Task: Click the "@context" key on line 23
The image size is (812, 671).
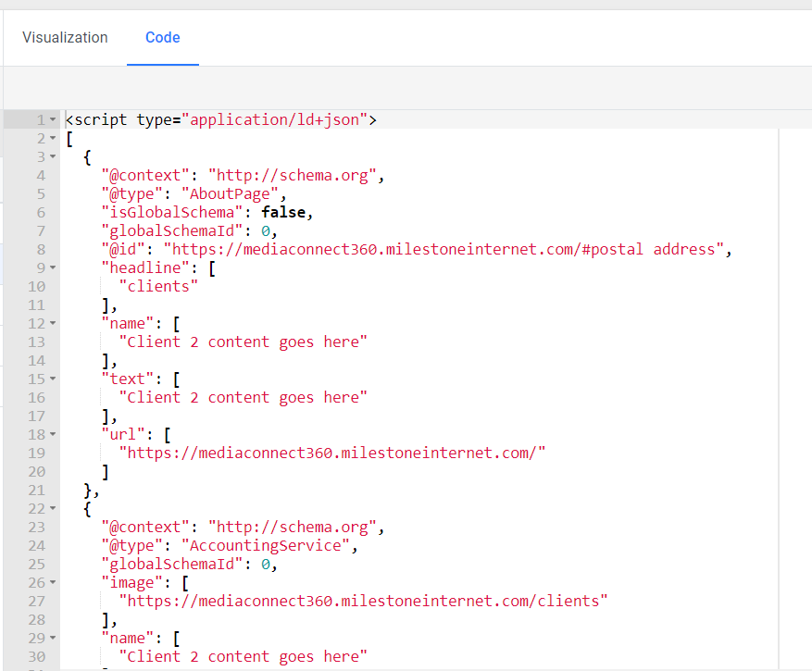Action: [145, 527]
